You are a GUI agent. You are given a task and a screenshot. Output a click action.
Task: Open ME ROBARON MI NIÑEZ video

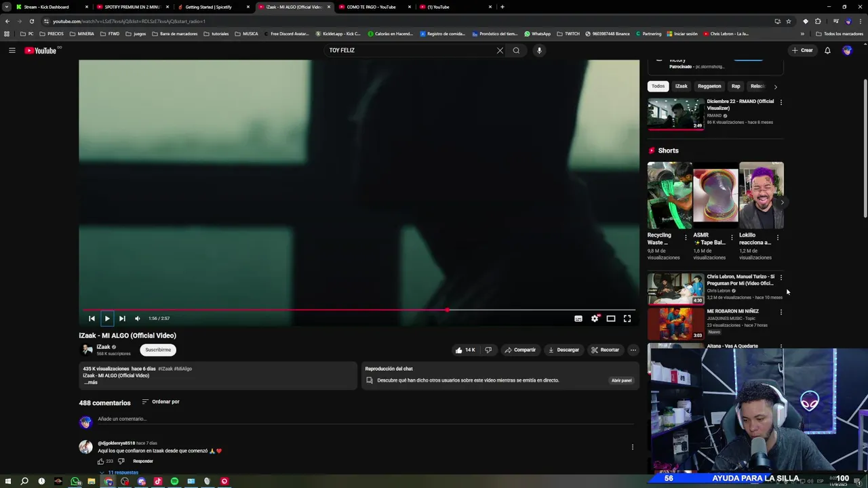(x=676, y=324)
